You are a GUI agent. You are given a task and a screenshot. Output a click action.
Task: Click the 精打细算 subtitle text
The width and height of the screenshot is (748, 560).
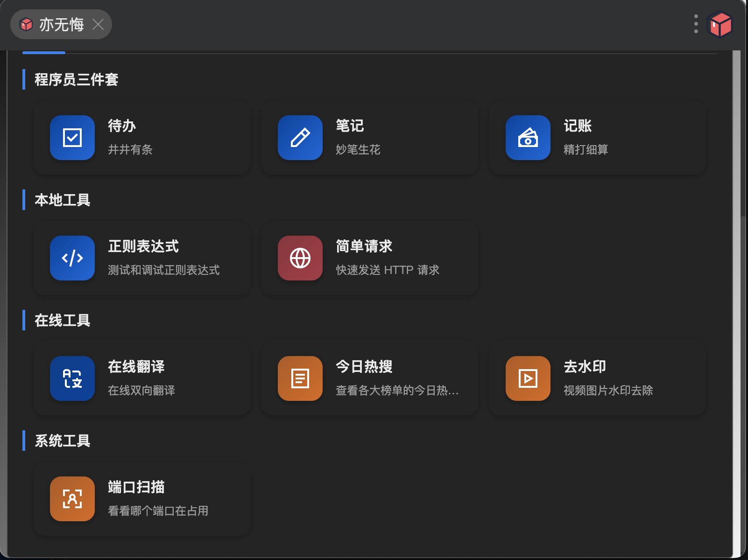tap(586, 150)
